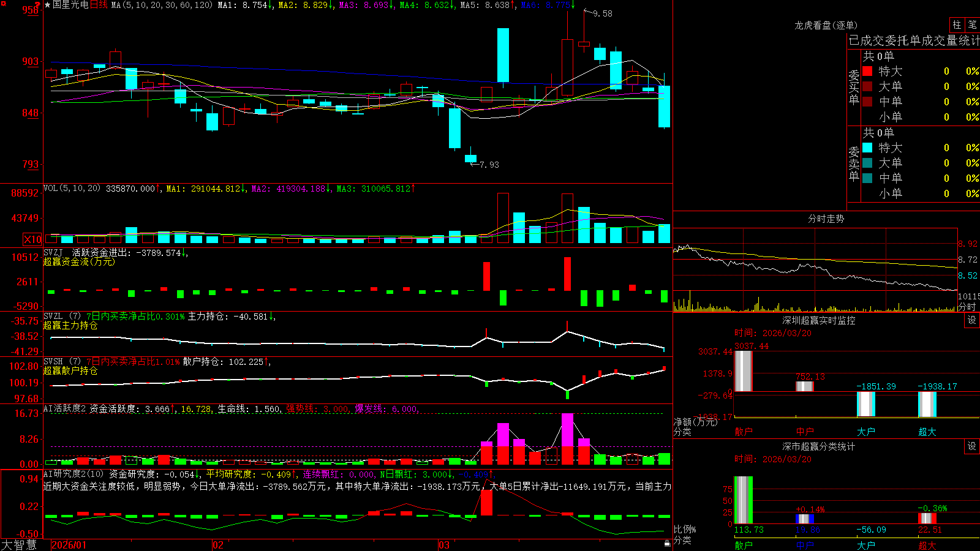Viewport: 980px width, 551px height.
Task: Click the 深圳超赢实时监控 panel title
Action: click(x=818, y=320)
